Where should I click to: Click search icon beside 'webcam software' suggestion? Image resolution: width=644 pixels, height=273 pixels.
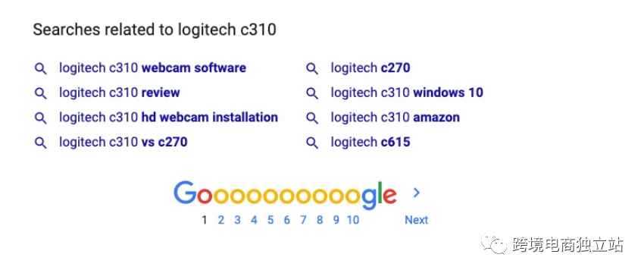(41, 69)
